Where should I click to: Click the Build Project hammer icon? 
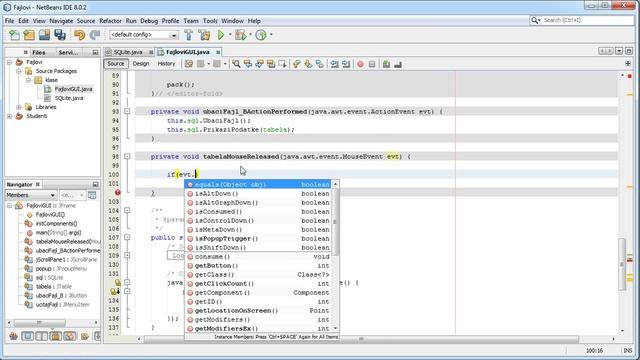click(189, 35)
